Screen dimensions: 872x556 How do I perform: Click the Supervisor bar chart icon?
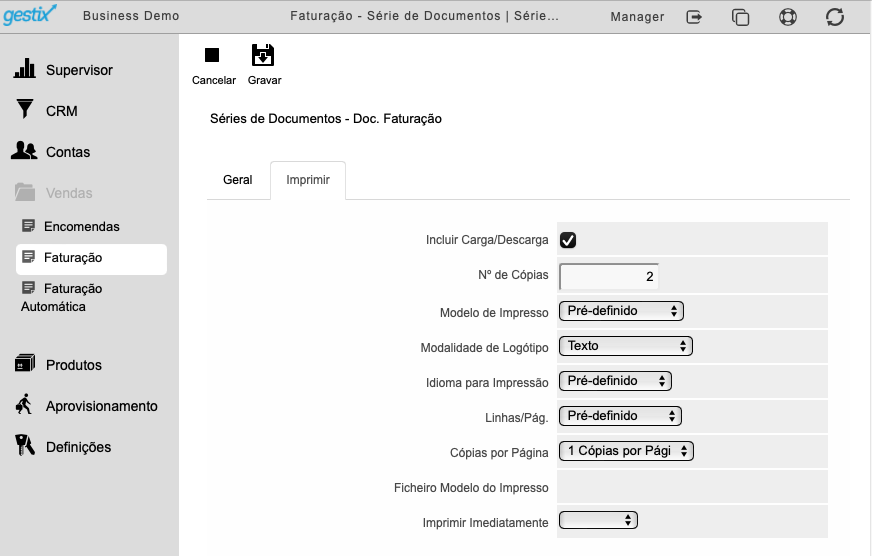click(x=24, y=68)
